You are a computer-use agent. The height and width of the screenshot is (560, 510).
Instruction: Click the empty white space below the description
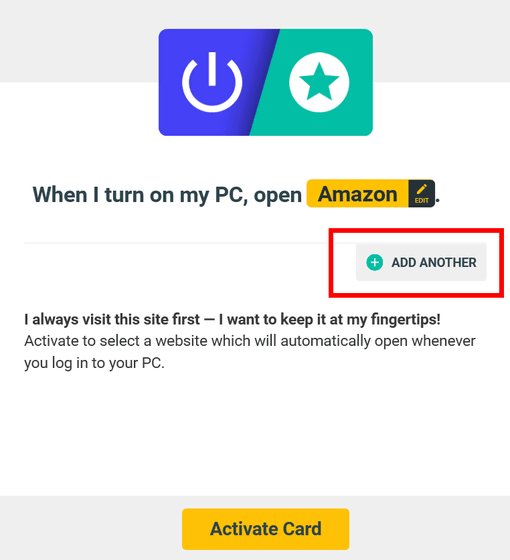(x=255, y=434)
